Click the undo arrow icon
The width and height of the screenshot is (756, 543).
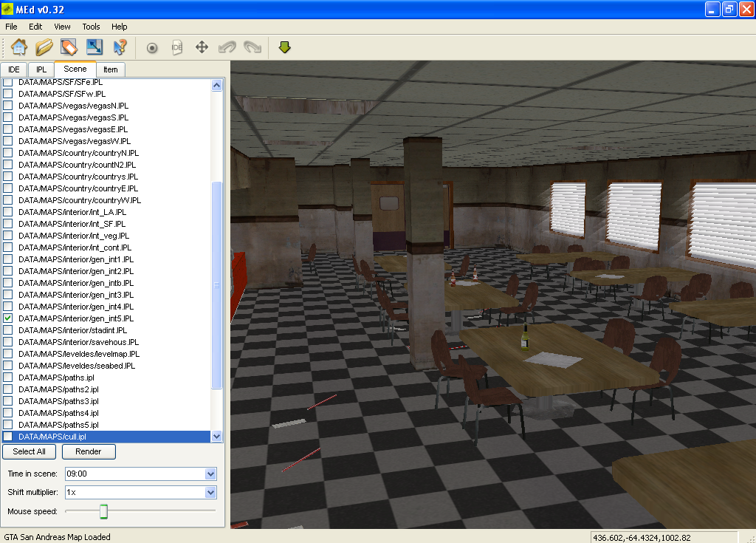pos(227,47)
